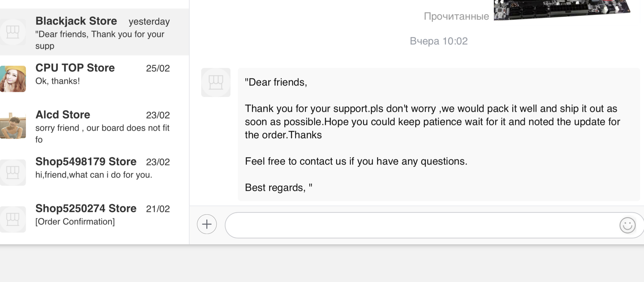Click the "[Order Confirmation]" message preview
Screen dimensions: 644x282
(75, 221)
